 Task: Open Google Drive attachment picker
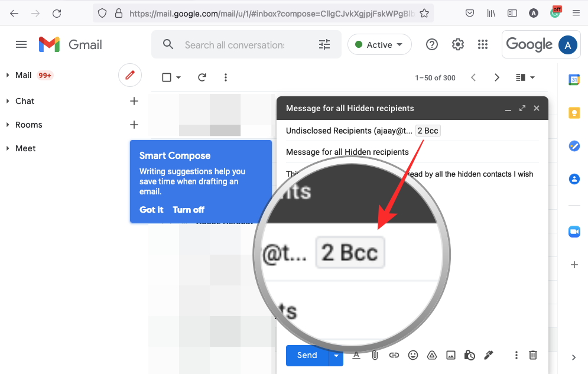tap(432, 355)
